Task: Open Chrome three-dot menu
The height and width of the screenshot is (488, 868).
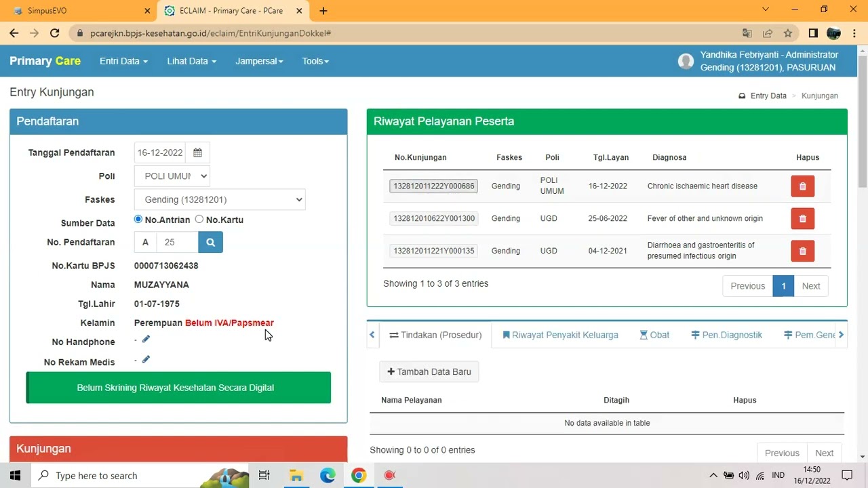Action: click(854, 33)
